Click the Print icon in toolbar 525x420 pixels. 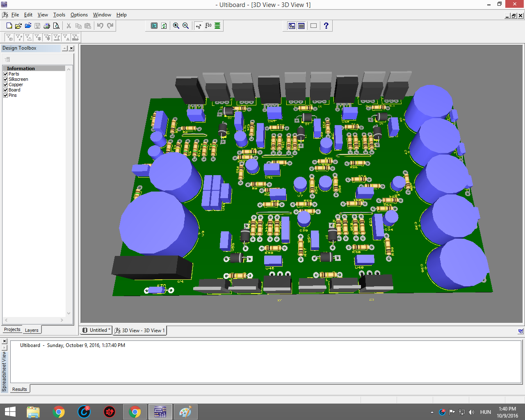(x=47, y=26)
